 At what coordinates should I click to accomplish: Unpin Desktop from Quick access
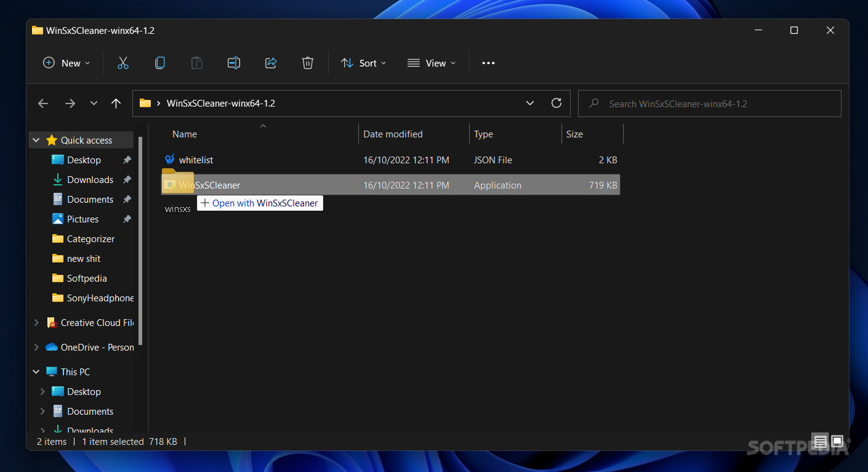pyautogui.click(x=127, y=160)
